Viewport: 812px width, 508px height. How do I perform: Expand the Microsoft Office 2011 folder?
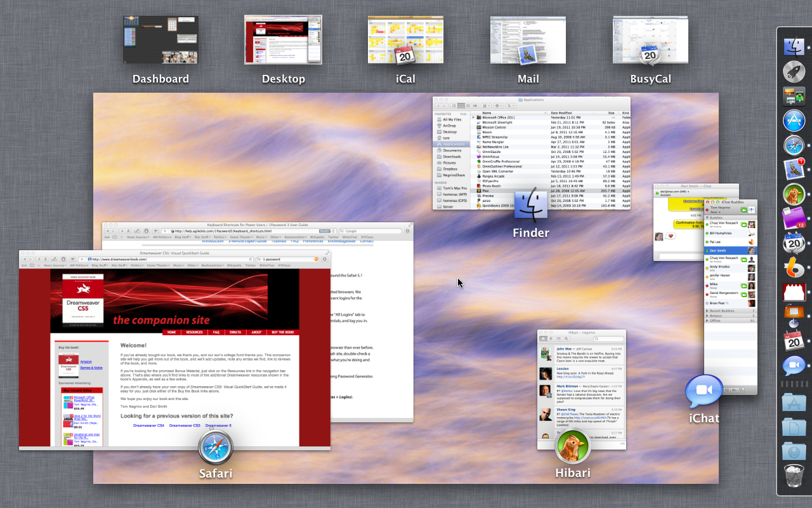click(473, 117)
